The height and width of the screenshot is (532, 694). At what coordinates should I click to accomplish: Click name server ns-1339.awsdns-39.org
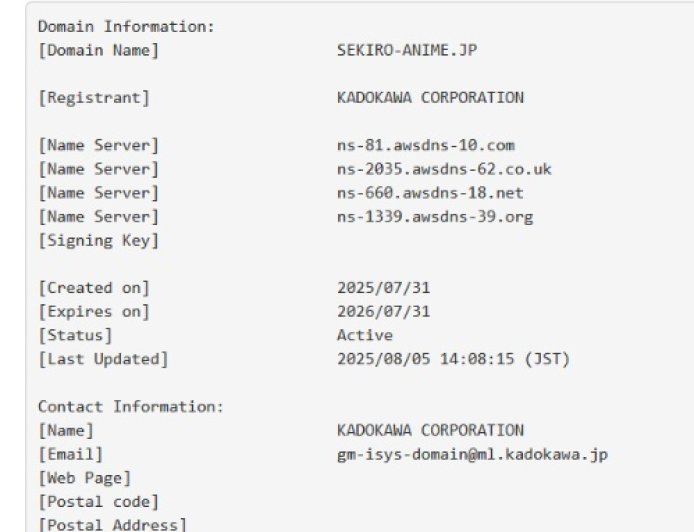(x=435, y=217)
